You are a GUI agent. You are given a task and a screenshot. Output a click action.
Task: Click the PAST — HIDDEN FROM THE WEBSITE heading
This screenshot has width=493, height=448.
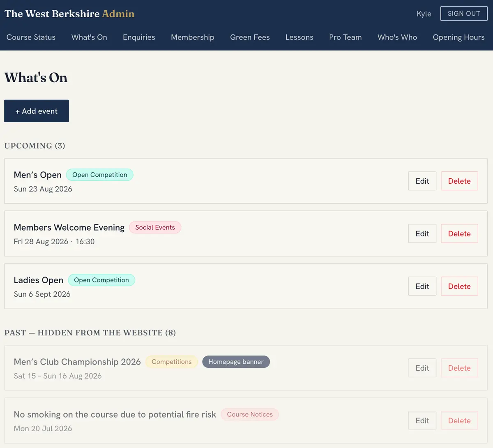90,333
